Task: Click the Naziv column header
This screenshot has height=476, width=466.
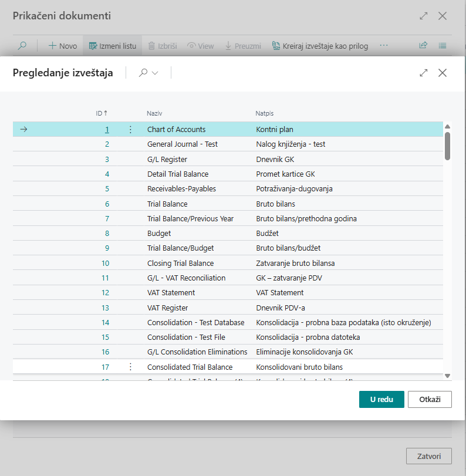Action: click(154, 113)
